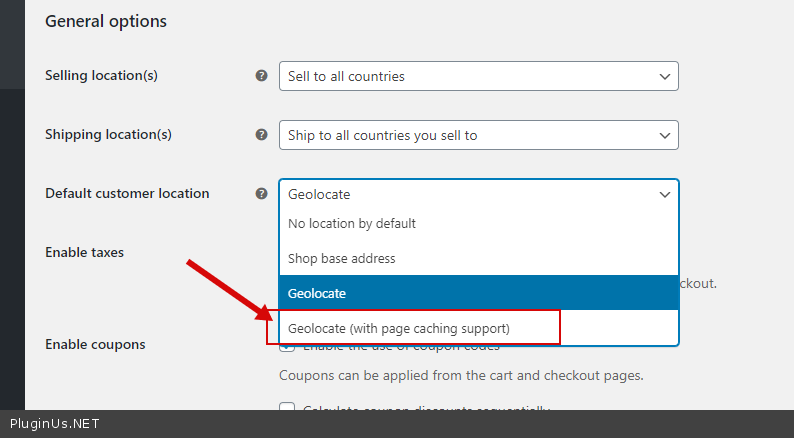This screenshot has width=794, height=438.
Task: Click the "Shipping location(s)" label
Action: click(108, 135)
